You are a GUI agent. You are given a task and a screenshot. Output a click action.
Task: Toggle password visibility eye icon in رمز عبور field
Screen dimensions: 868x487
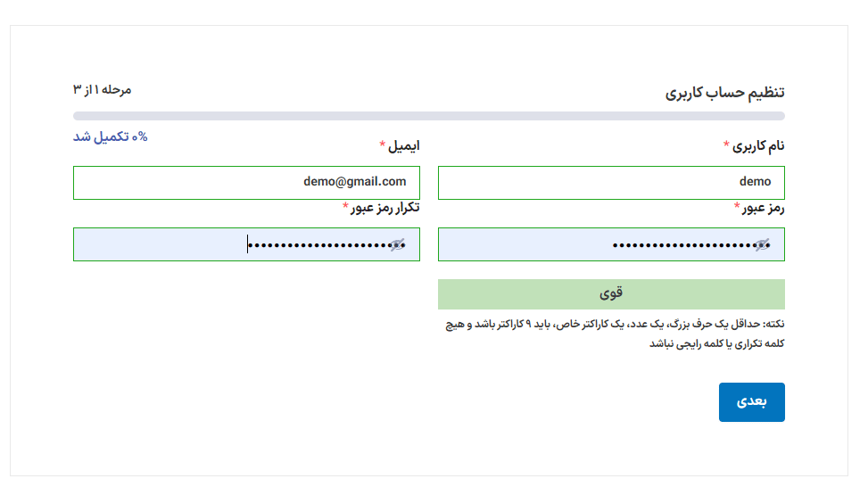tap(761, 245)
